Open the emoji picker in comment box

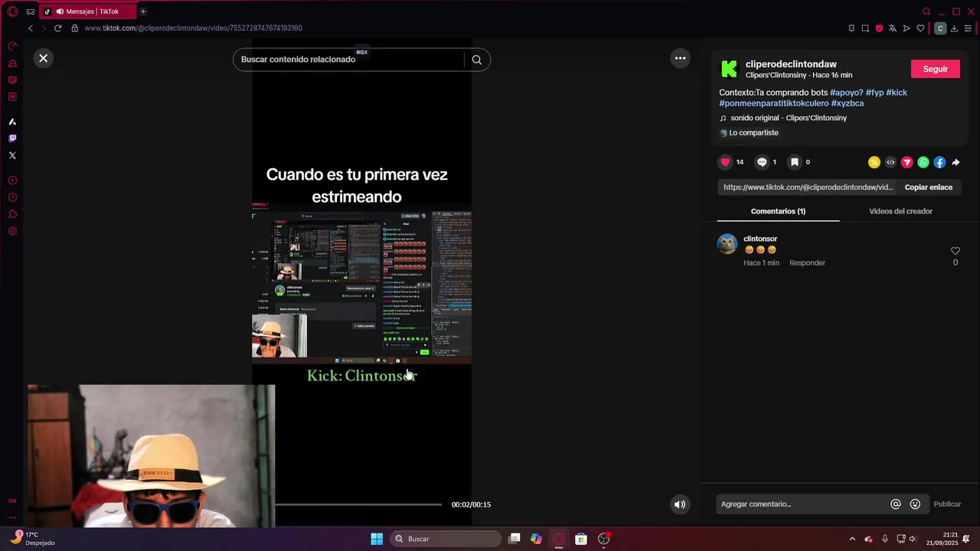coord(915,504)
